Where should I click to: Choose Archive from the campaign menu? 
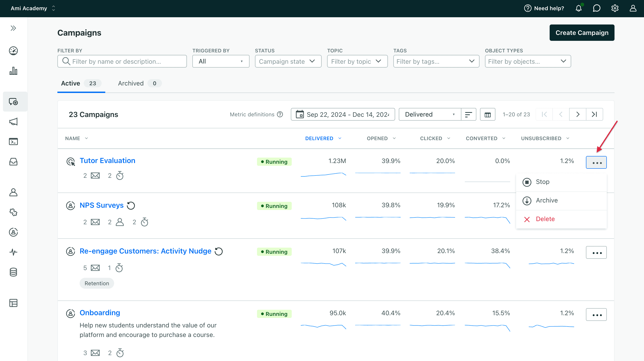pyautogui.click(x=561, y=200)
